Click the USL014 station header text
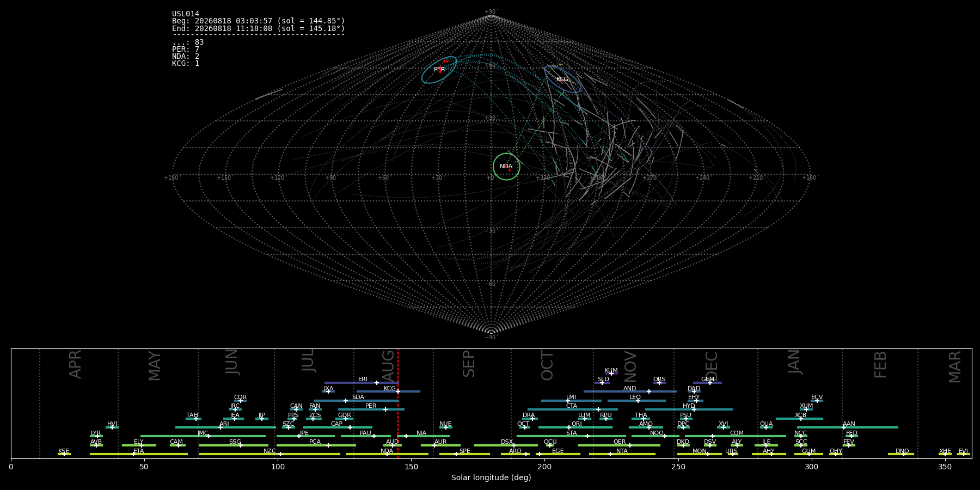The height and width of the screenshot is (490, 980). tap(186, 14)
